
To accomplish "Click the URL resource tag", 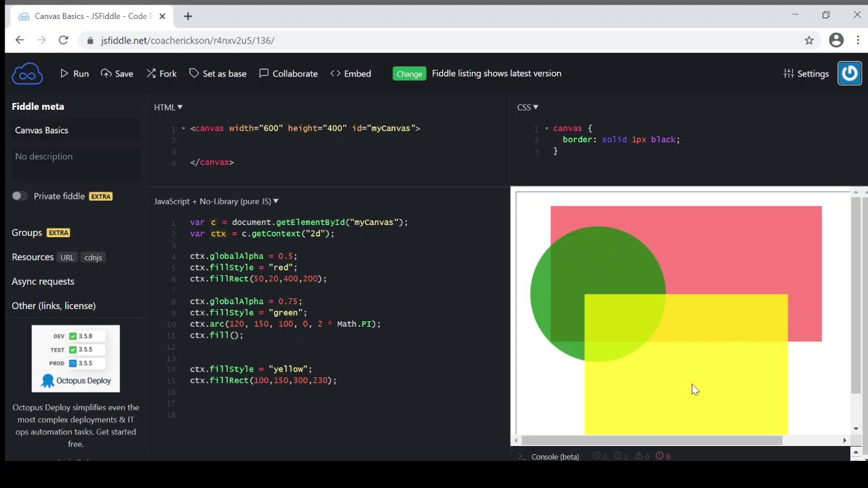I will 66,258.
